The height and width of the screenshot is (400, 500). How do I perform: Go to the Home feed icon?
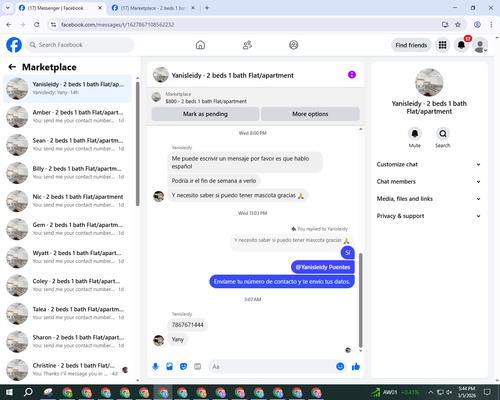coord(200,45)
